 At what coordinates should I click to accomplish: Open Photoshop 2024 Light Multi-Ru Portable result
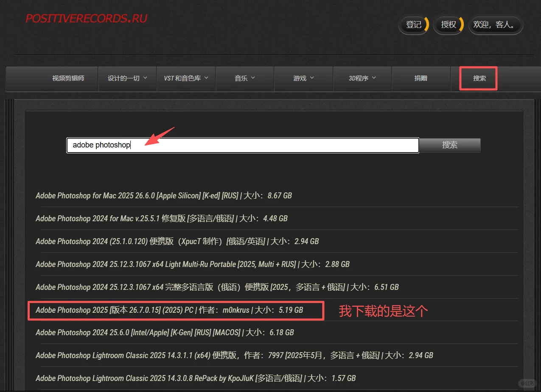click(x=193, y=264)
